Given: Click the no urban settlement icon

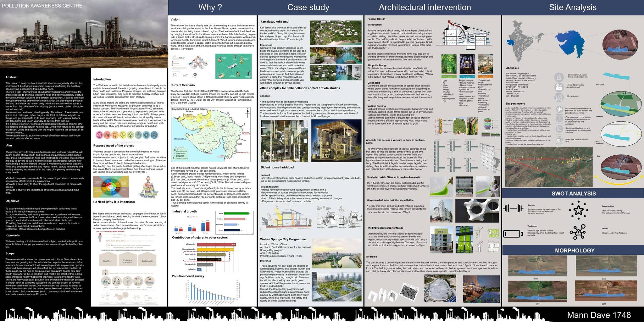Looking at the screenshot, I should (559, 109).
